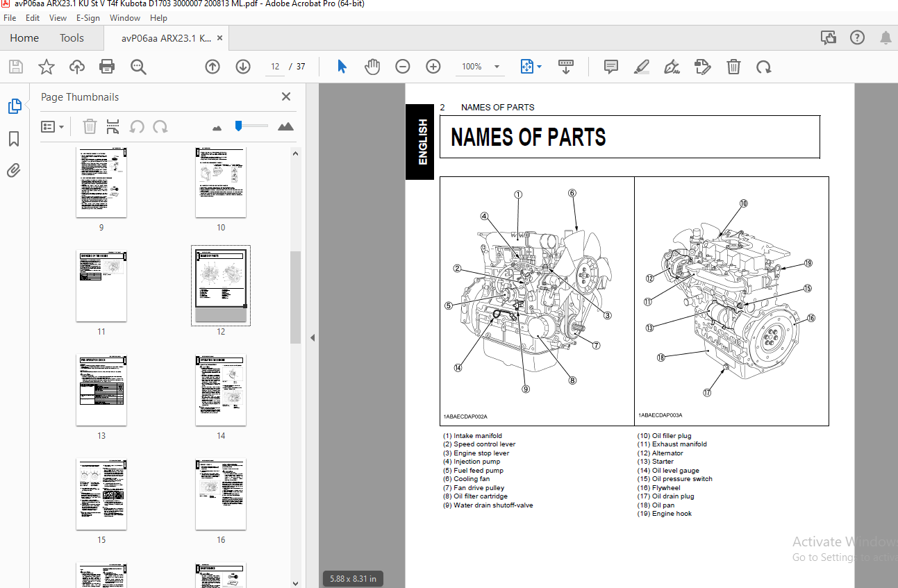Click the edit PDF stamp icon

(x=702, y=67)
